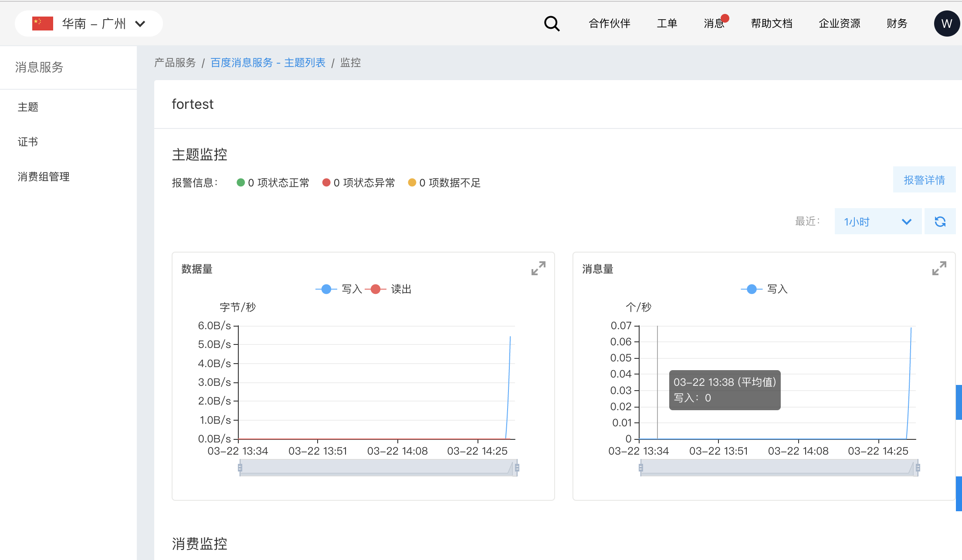Click the 0 项状态正常 alarm indicator

[x=273, y=182]
